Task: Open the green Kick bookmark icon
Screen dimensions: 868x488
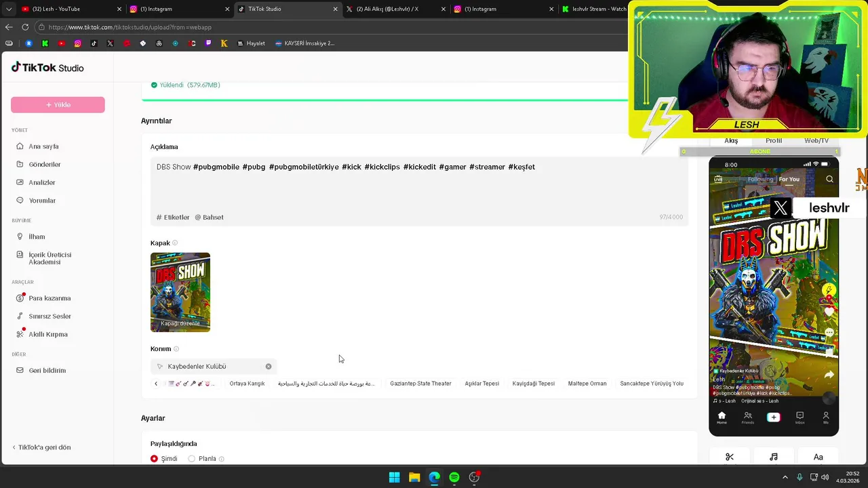Action: 45,43
